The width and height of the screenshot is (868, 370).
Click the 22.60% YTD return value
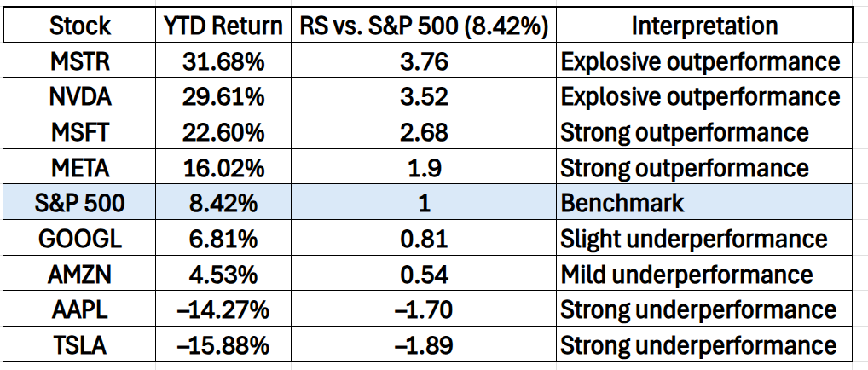click(x=223, y=133)
